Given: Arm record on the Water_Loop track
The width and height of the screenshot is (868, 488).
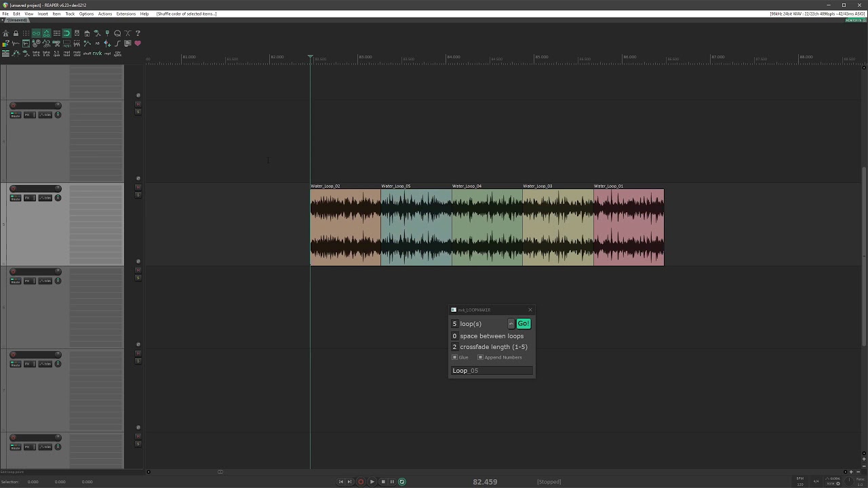Looking at the screenshot, I should pos(13,188).
